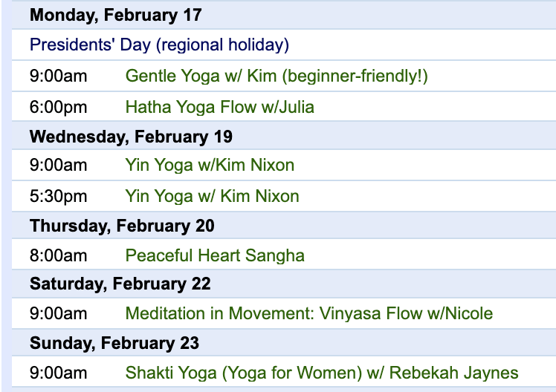Open 9:00am Yin Yoga w/Kim Nixon
Image resolution: width=556 pixels, height=392 pixels.
coord(210,166)
